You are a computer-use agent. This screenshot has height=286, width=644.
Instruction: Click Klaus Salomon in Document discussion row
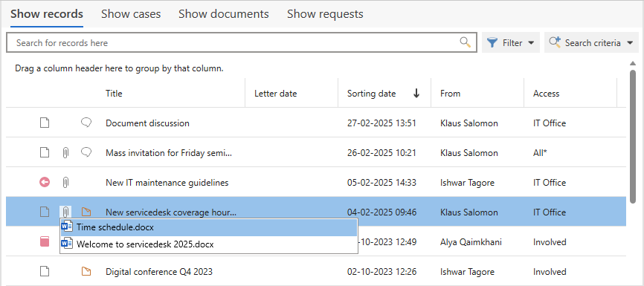(x=469, y=123)
